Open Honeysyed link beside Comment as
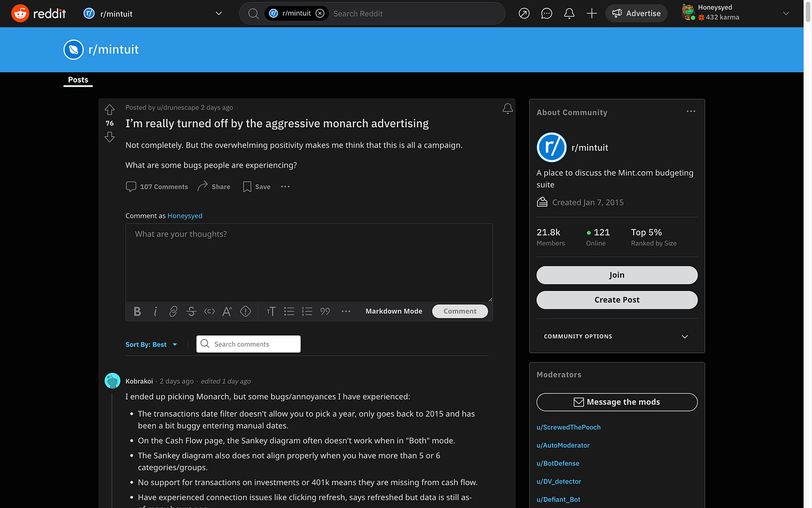Viewport: 812px width, 508px height. pyautogui.click(x=185, y=216)
